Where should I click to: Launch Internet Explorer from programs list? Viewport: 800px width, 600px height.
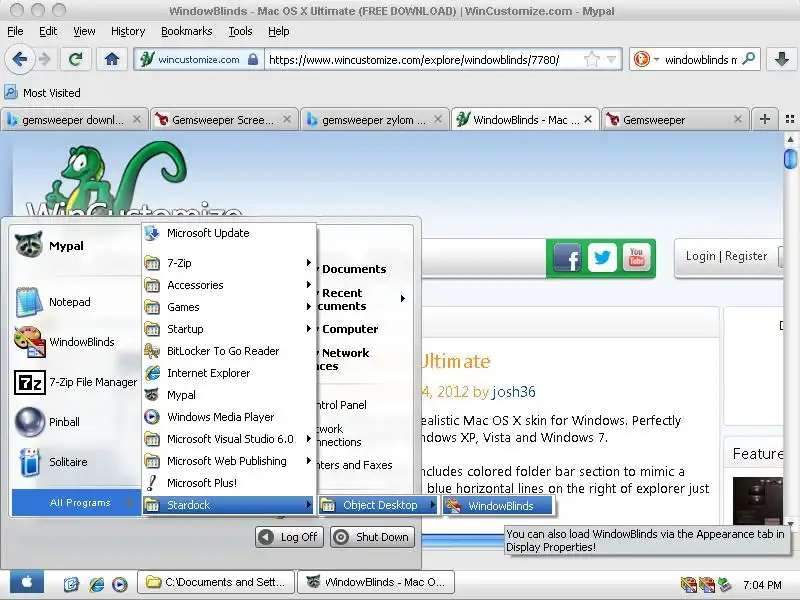229,373
